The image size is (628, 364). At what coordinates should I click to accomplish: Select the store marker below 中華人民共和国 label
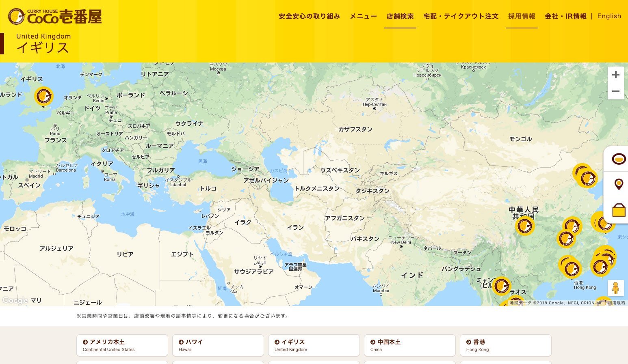point(525,226)
